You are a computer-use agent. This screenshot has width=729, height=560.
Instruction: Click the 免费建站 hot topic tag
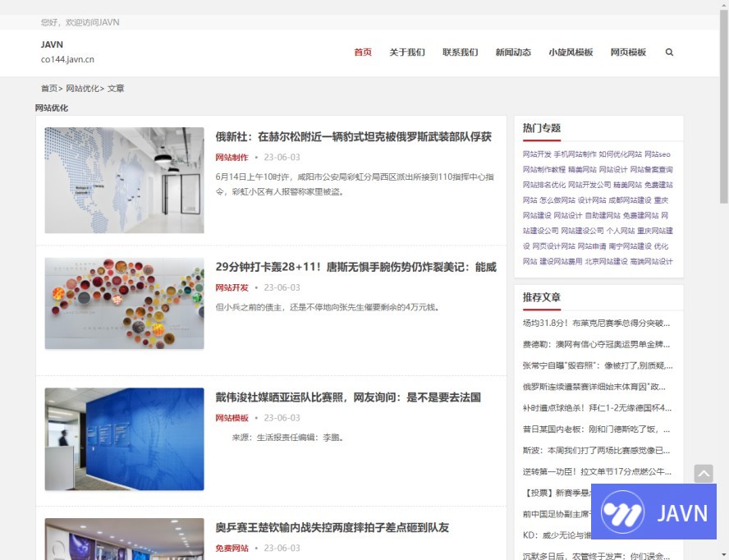click(658, 185)
